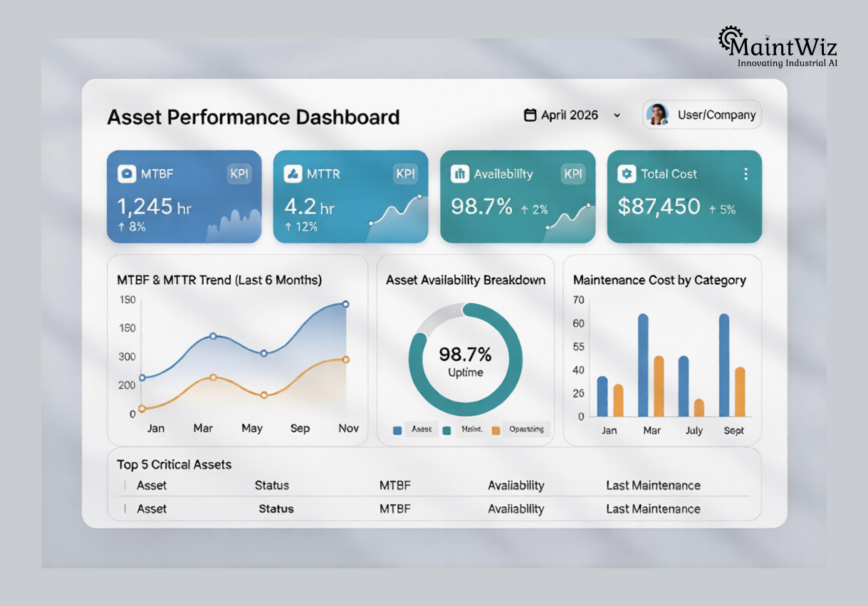Click the KPI badge on MTBF card
The width and height of the screenshot is (868, 606).
[239, 173]
